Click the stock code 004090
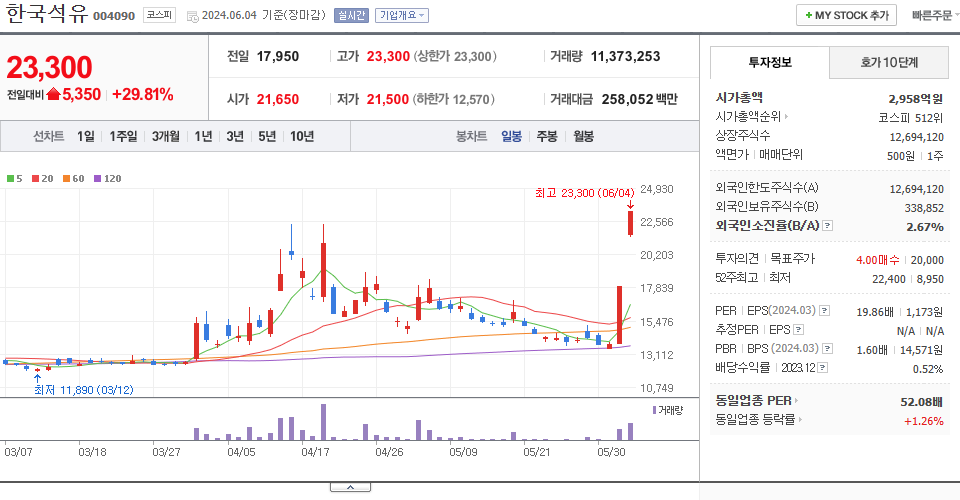Image resolution: width=960 pixels, height=500 pixels. point(114,16)
